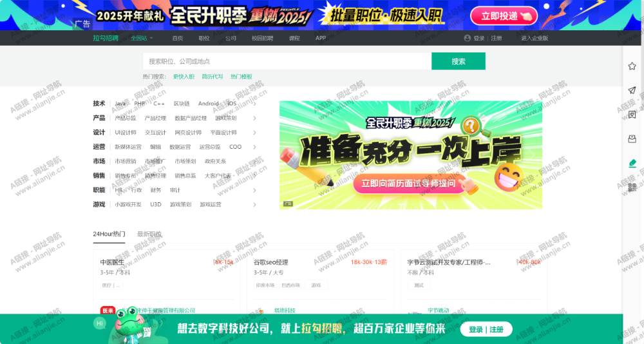Screen dimensions: 644x344
Task: Click hot search 简历代写
Action: click(213, 77)
